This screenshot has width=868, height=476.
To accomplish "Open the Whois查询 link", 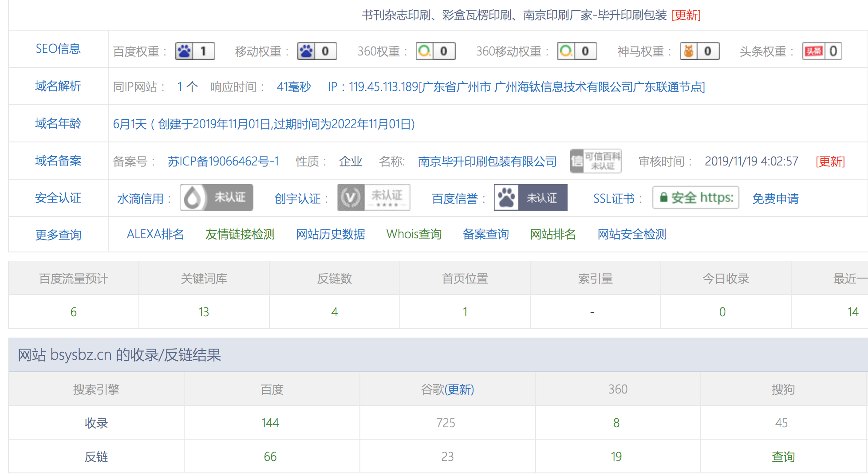I will pos(414,234).
